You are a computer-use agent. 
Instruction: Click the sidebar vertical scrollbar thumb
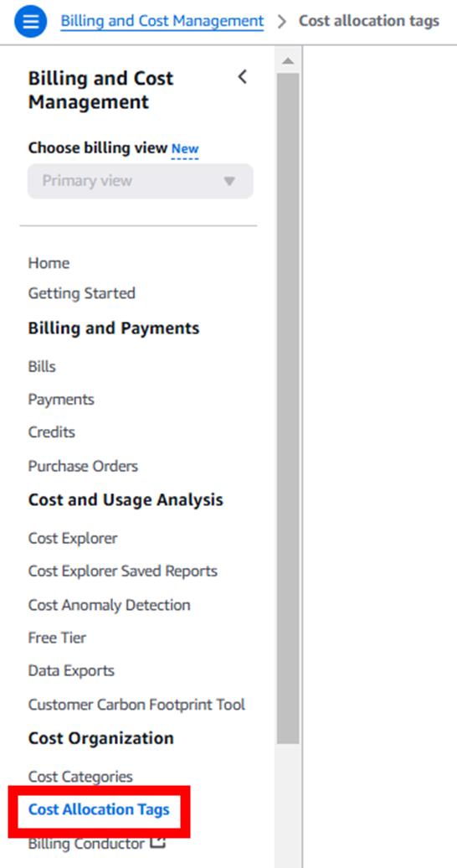pos(288,408)
